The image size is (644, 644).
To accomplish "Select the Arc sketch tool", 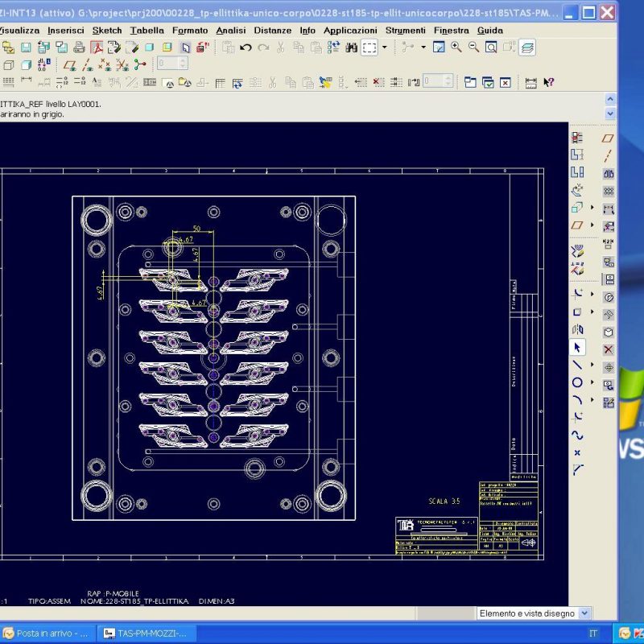I will tap(577, 400).
